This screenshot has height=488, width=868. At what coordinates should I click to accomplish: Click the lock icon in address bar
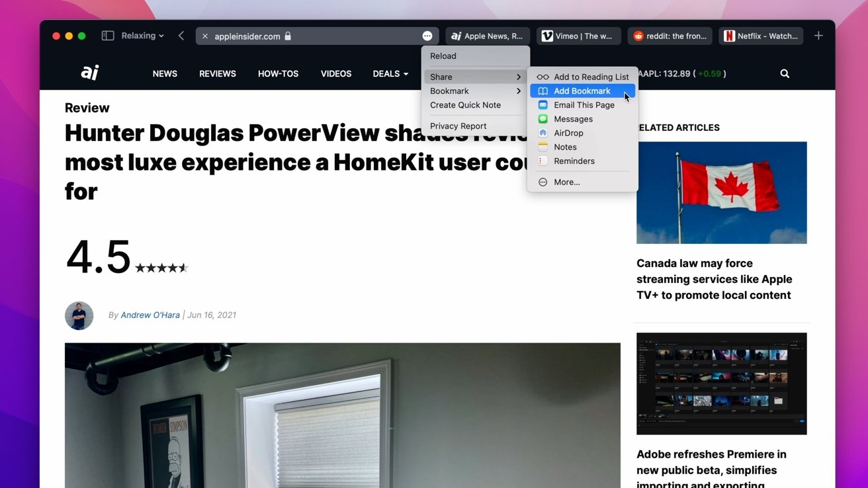[x=288, y=36]
